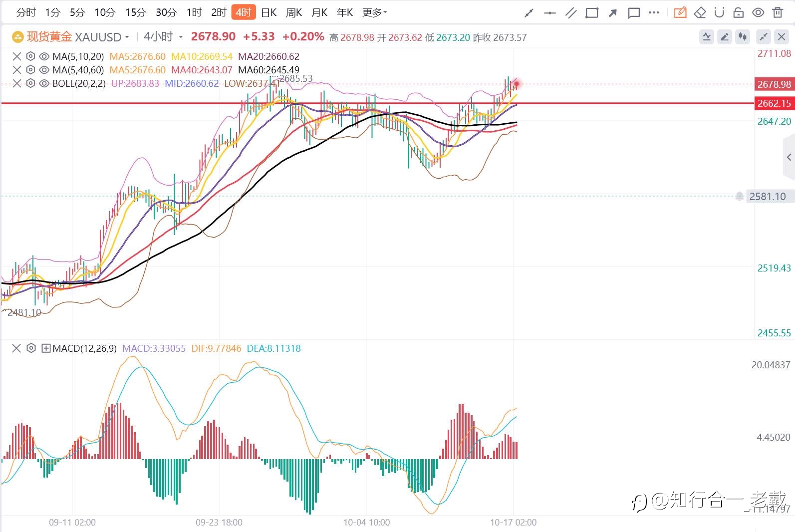Click the DIF:9.77846 value label
Viewport: 795px width, 532px height.
(216, 348)
